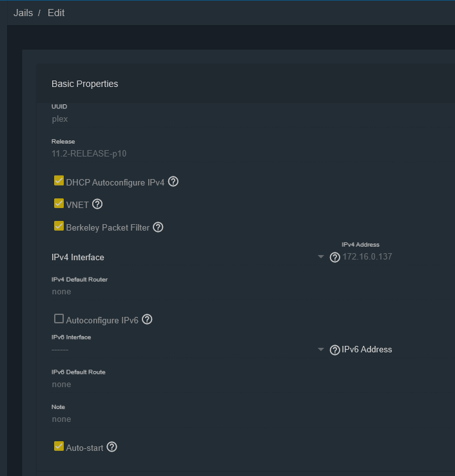455x476 pixels.
Task: Open Berkeley Packet Filter help tooltip
Action: click(x=158, y=227)
